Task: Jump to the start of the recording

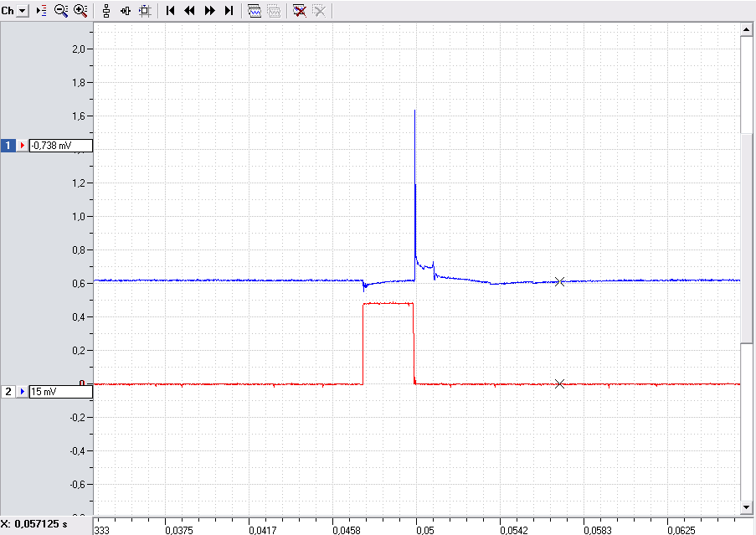Action: point(170,11)
